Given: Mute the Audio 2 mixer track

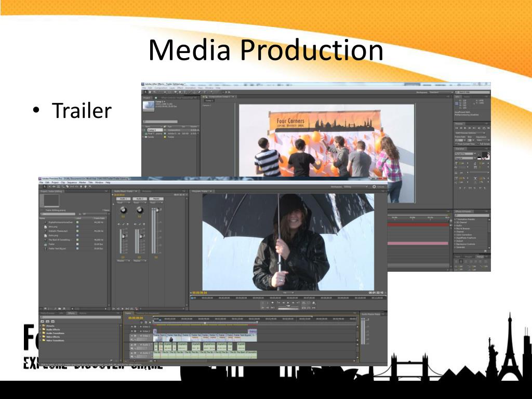Looking at the screenshot, I should coord(136,224).
